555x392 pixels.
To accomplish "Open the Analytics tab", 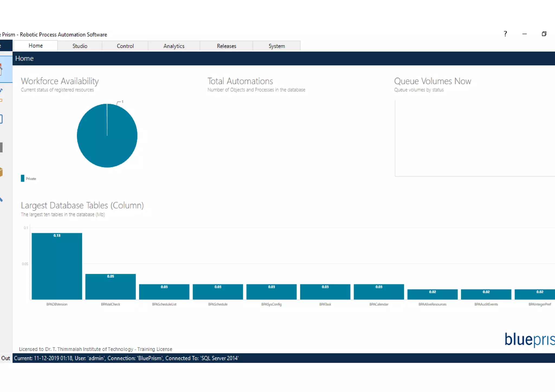I will pos(174,46).
